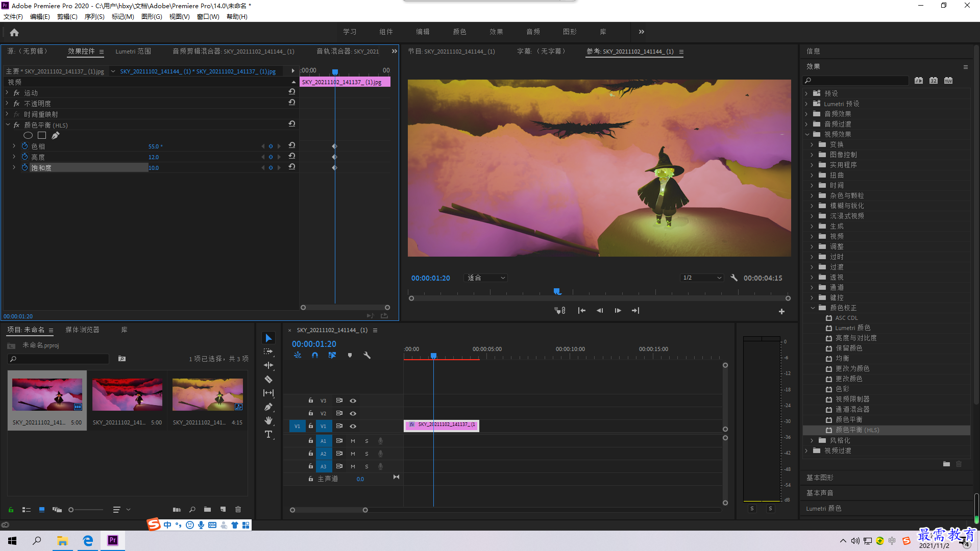Switch to the 效果 workspace tab
The width and height of the screenshot is (980, 551).
coord(496,32)
